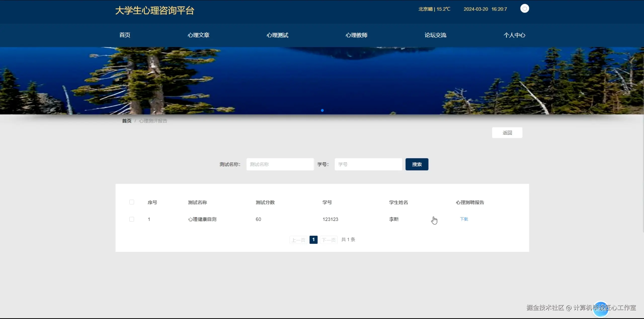Click the power logout icon

tap(525, 9)
